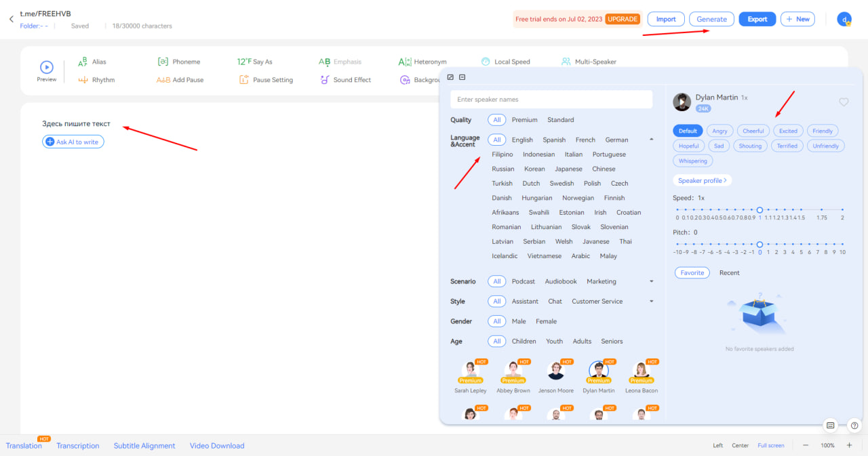Click the back arrow icon
Viewport: 868px width, 456px height.
click(11, 19)
